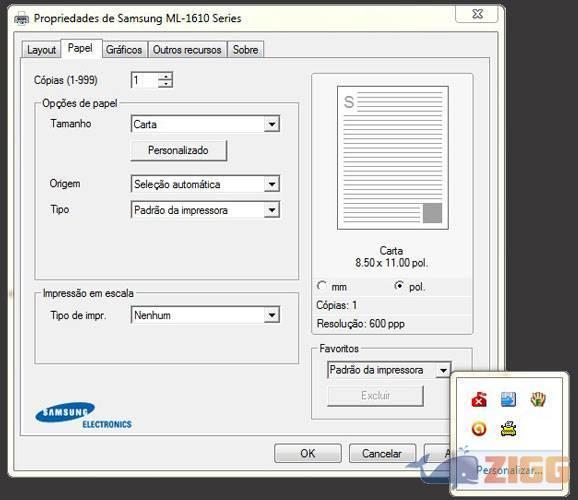The height and width of the screenshot is (500, 578).
Task: Click the Cancelar button
Action: 382,453
